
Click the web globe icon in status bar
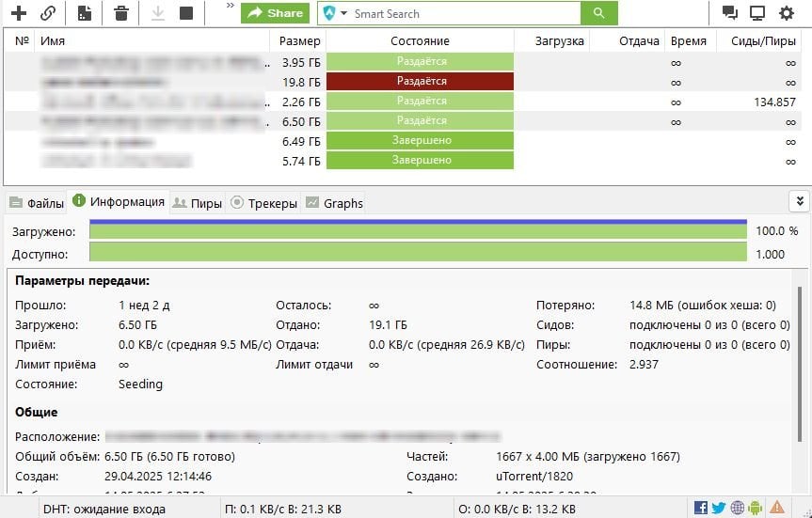pos(738,508)
